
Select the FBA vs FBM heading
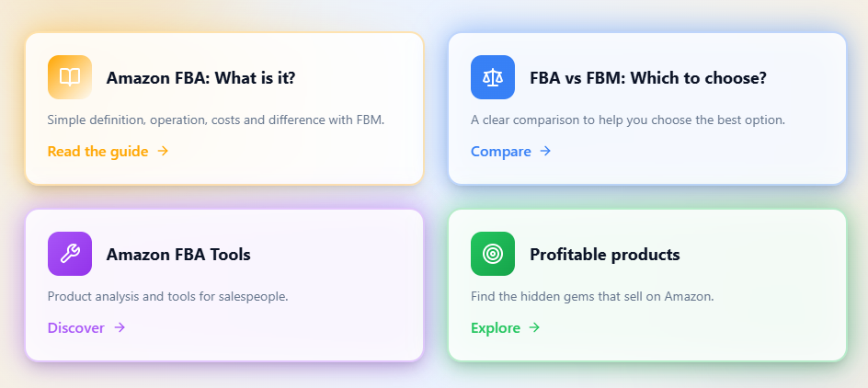click(648, 78)
